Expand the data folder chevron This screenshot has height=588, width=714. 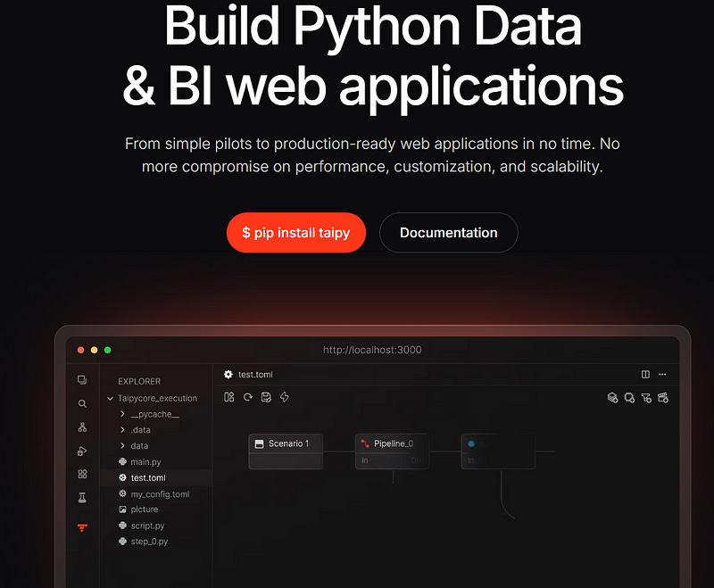point(122,445)
